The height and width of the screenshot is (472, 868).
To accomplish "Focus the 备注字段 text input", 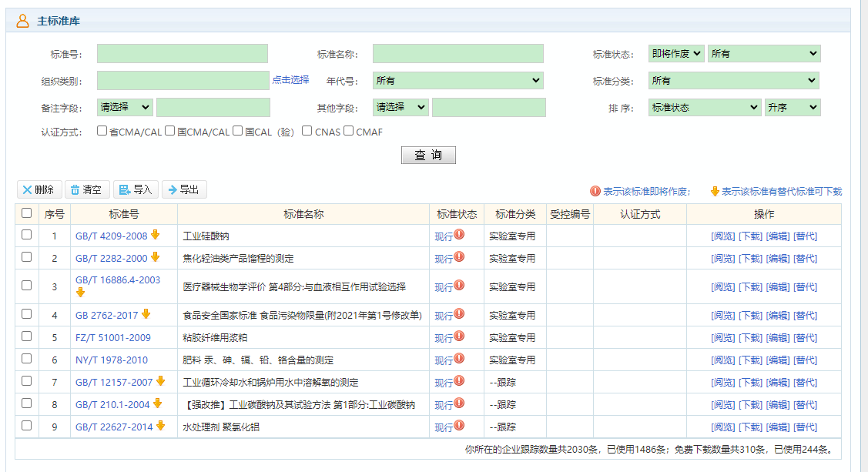I will (213, 107).
